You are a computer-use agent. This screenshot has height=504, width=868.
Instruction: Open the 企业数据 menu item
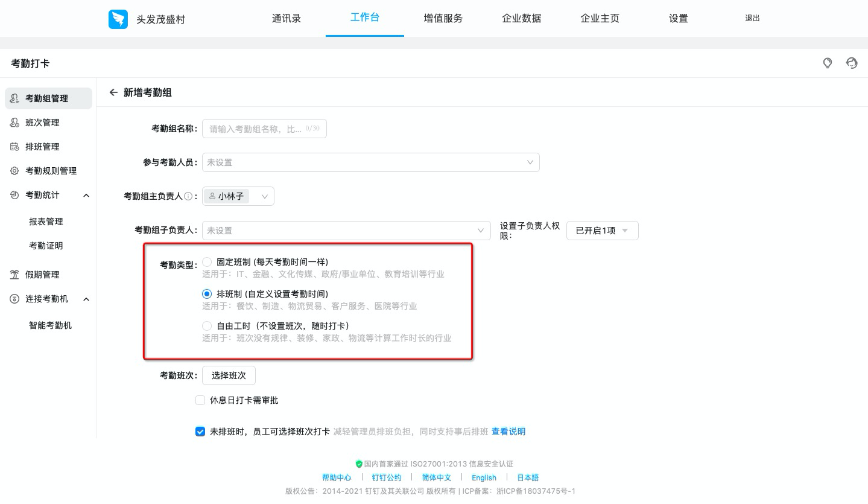point(521,19)
